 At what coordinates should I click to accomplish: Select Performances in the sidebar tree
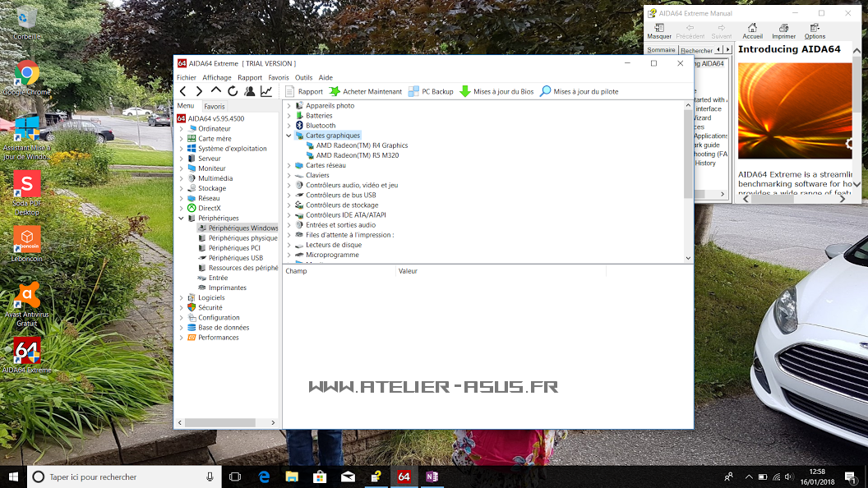(218, 338)
